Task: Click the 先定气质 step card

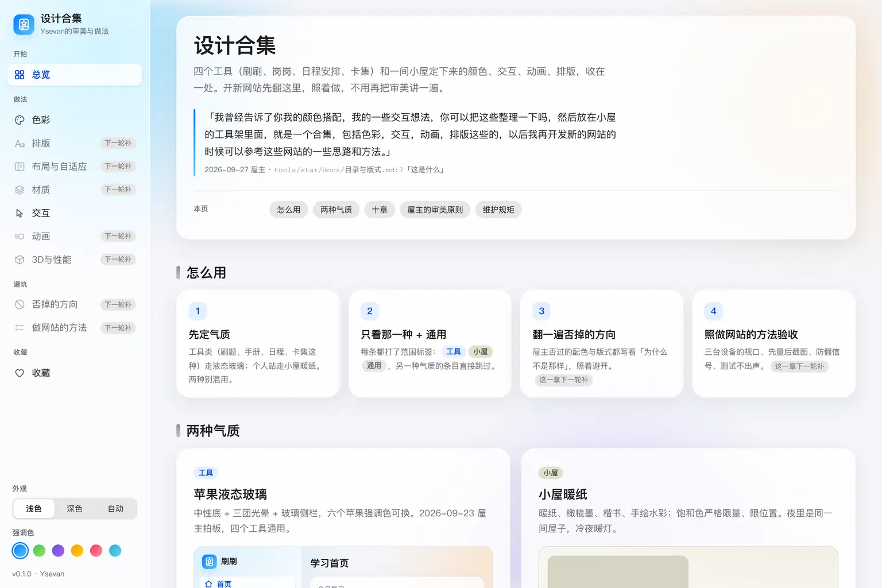Action: pos(258,343)
